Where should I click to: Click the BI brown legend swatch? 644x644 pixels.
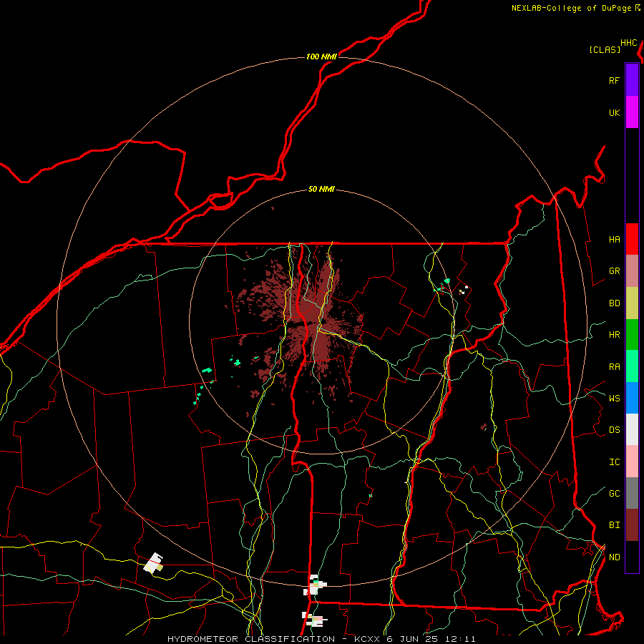tap(632, 525)
